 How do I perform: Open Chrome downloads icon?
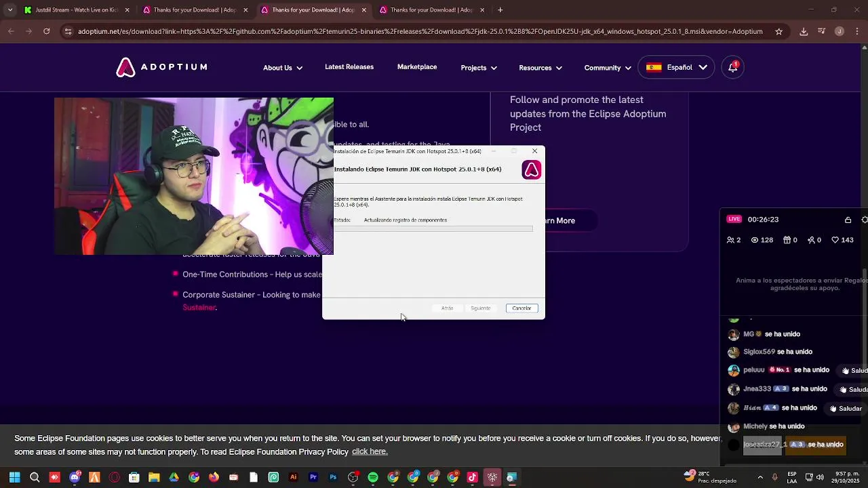(x=804, y=31)
